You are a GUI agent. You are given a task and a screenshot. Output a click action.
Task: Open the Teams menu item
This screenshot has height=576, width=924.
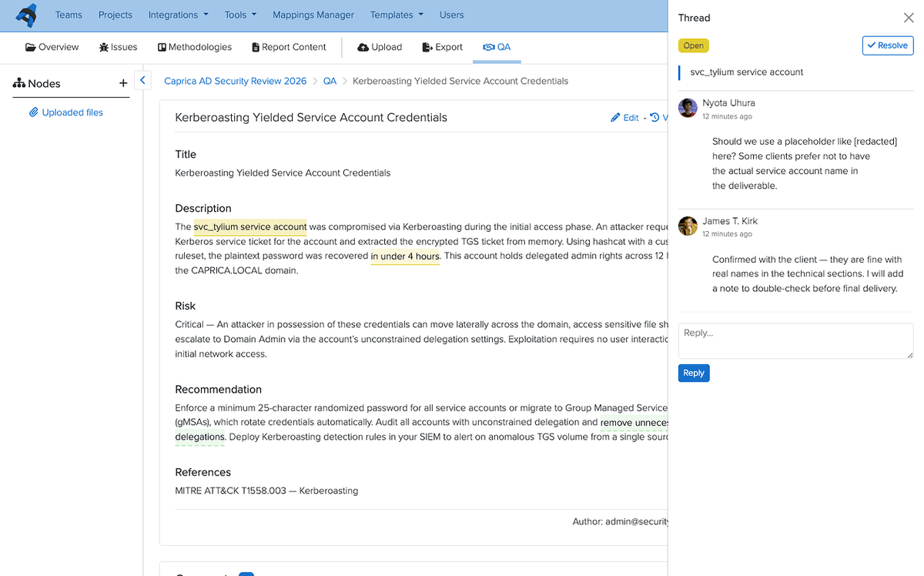point(69,15)
